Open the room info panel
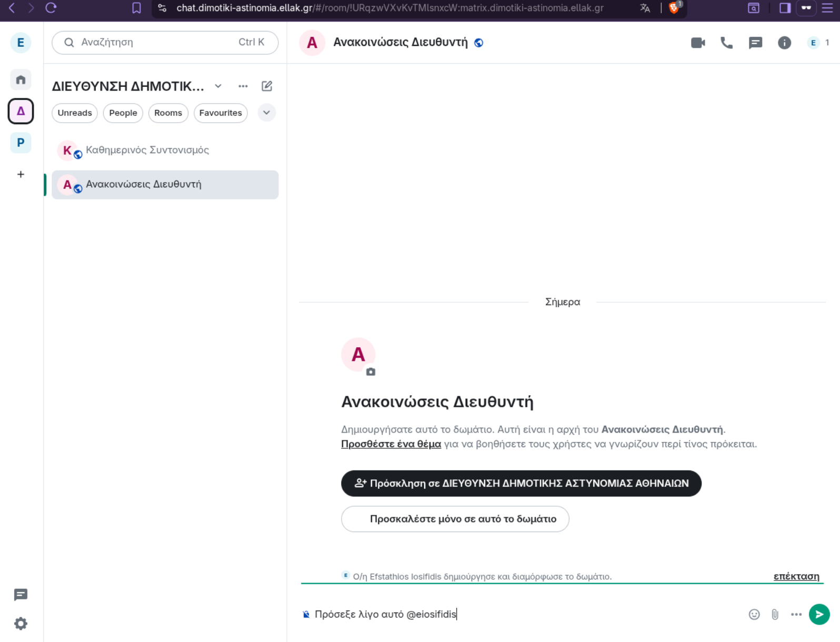The width and height of the screenshot is (840, 642). coord(784,43)
